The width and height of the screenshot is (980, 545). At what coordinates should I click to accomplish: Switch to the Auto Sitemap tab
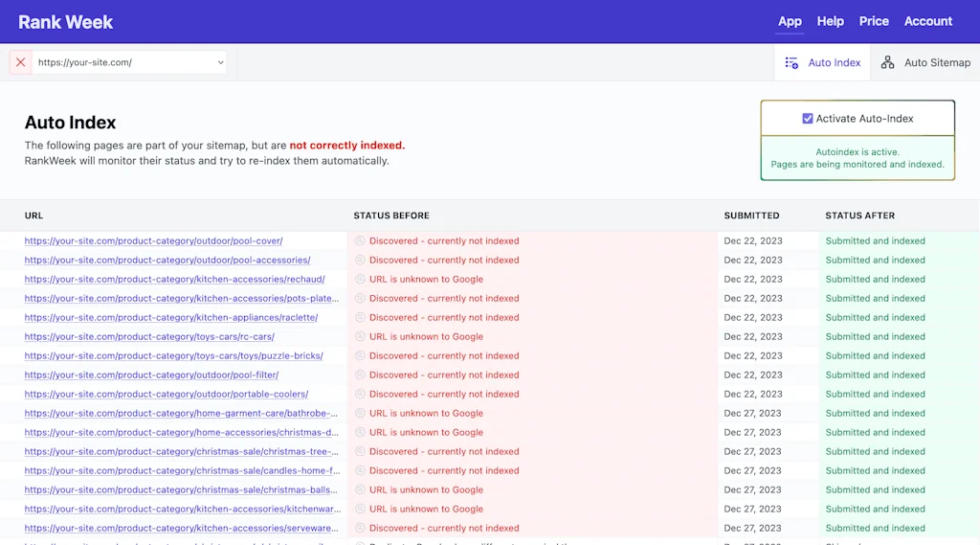click(925, 62)
